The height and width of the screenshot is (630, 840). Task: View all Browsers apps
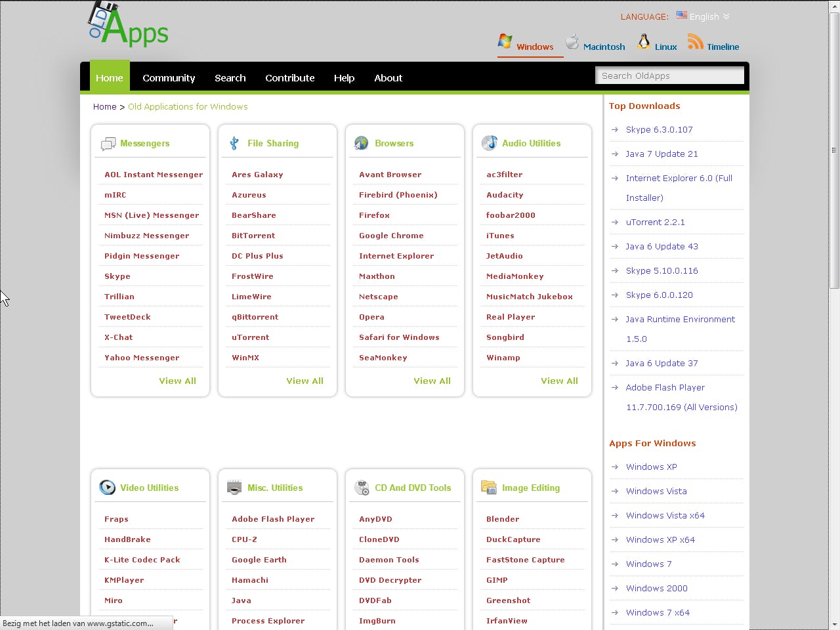click(x=432, y=381)
